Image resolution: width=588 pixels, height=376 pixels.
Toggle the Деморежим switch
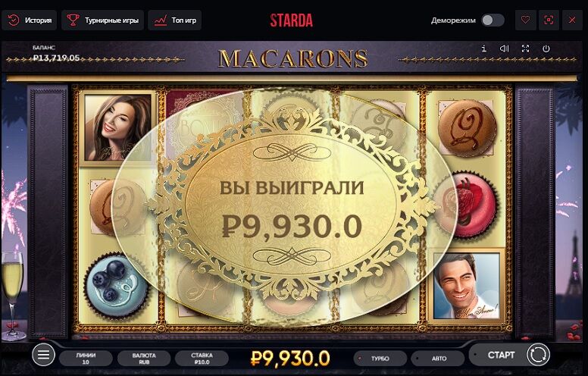click(493, 20)
